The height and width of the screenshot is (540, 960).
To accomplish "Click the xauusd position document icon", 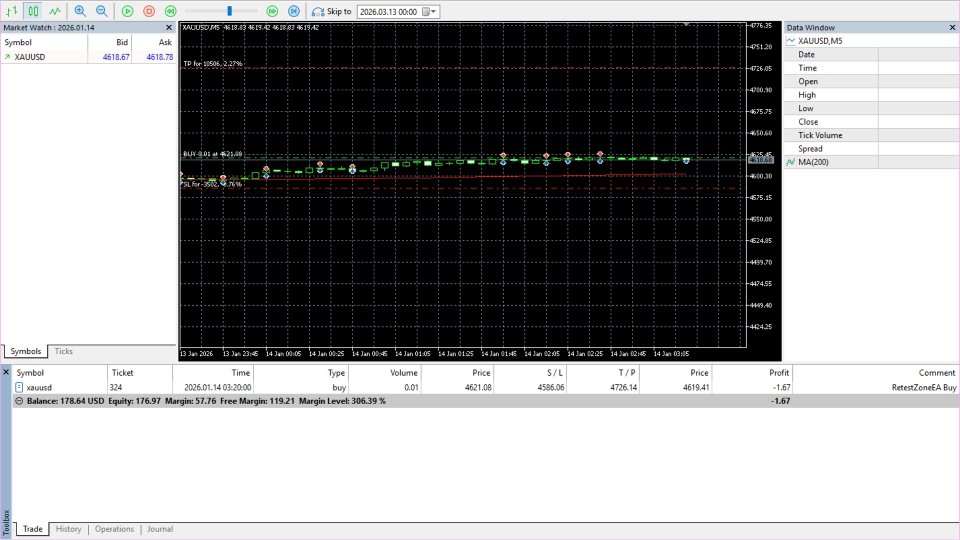I will pyautogui.click(x=19, y=388).
